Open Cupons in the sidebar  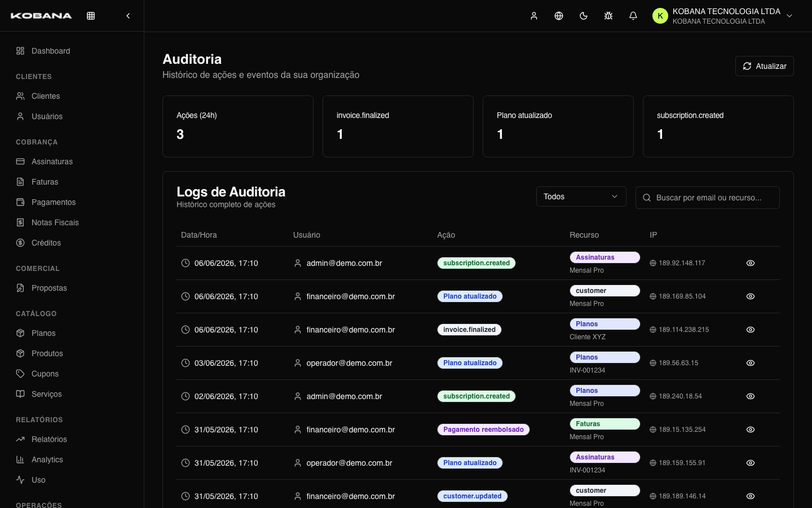coord(72,374)
